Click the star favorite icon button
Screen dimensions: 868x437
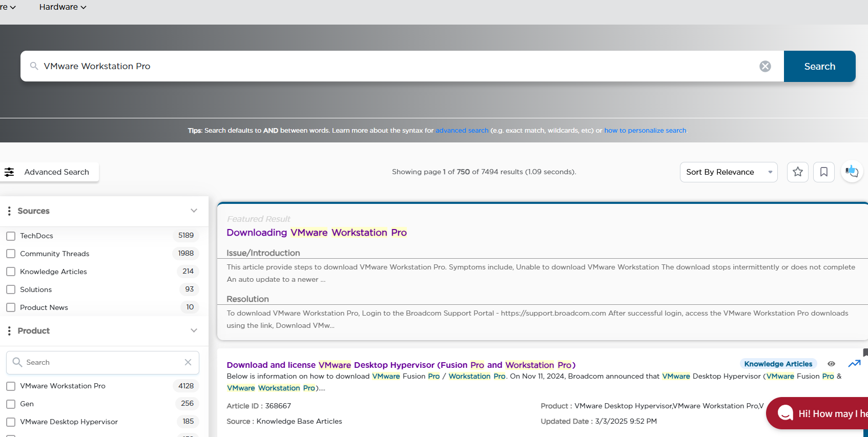click(x=798, y=172)
